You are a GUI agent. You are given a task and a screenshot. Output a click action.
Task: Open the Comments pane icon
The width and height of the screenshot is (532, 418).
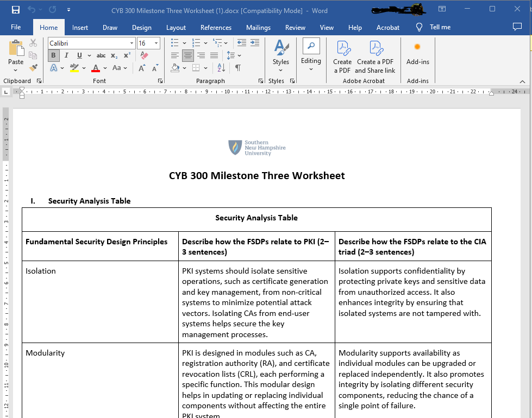[517, 27]
